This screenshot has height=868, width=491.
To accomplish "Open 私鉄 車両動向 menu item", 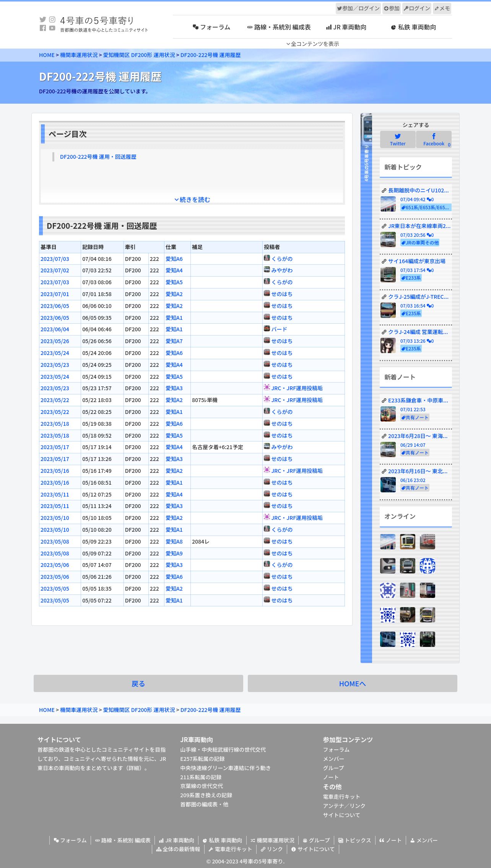I will 413,27.
